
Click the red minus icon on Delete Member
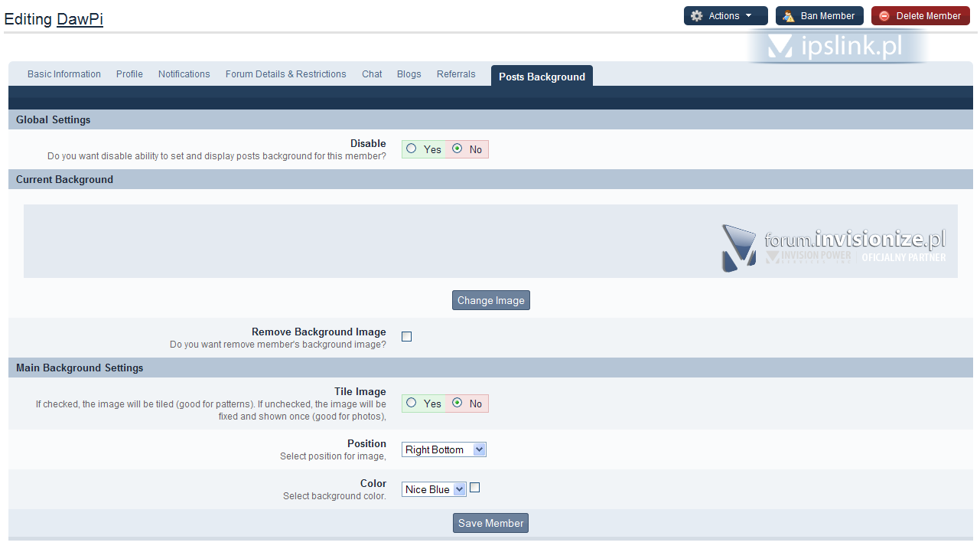click(884, 16)
